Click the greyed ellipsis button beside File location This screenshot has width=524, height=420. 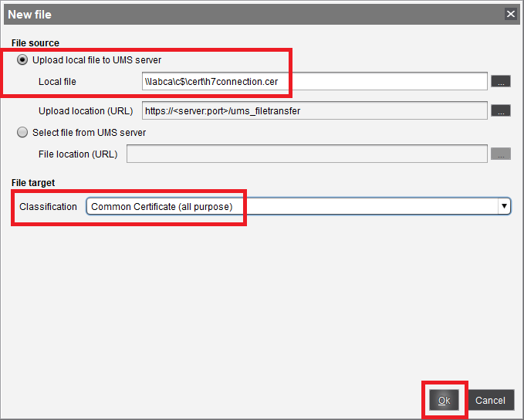[501, 154]
